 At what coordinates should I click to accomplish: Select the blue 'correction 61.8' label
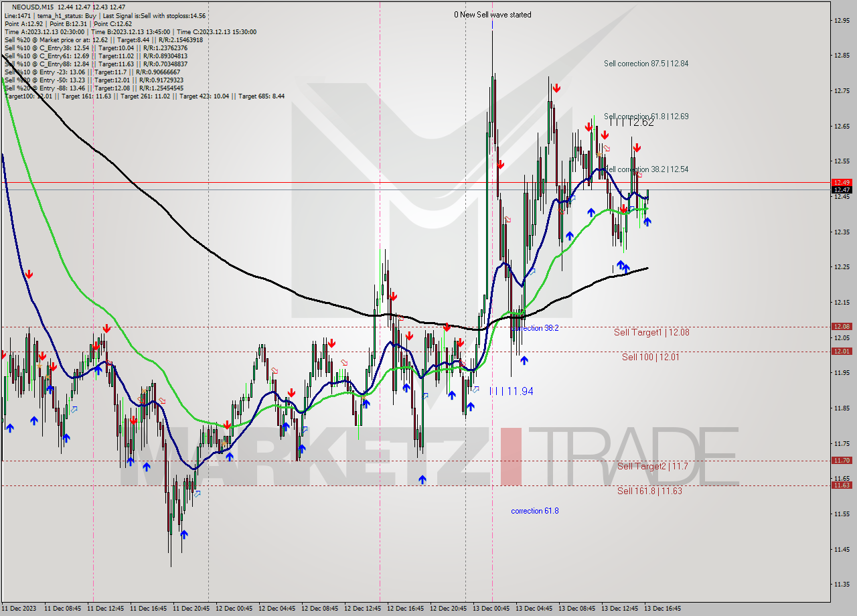pyautogui.click(x=535, y=511)
